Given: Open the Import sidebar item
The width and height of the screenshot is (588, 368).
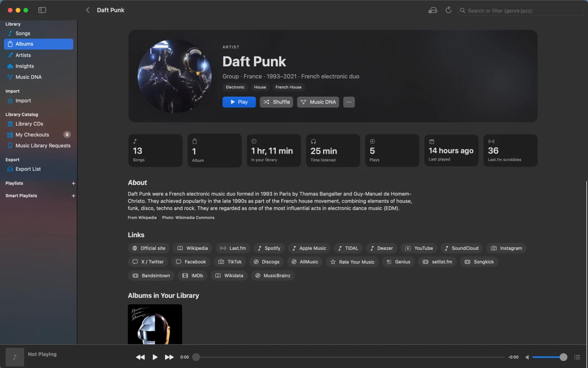Looking at the screenshot, I should click(x=39, y=100).
